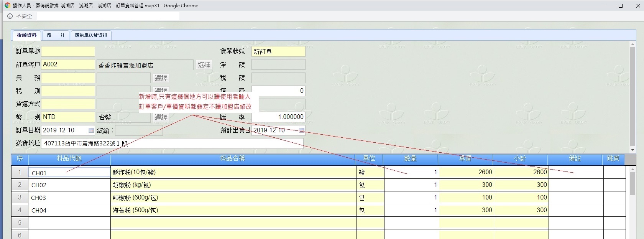Select row number 3 in item grid

tap(20, 198)
